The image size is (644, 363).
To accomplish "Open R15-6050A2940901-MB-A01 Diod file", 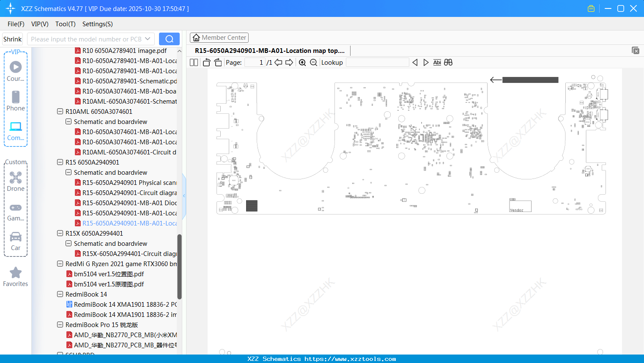I will point(126,203).
